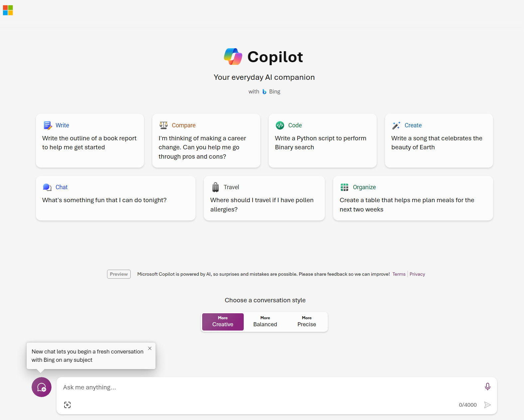The height and width of the screenshot is (420, 524).
Task: Select the More Creative conversation style
Action: click(222, 322)
